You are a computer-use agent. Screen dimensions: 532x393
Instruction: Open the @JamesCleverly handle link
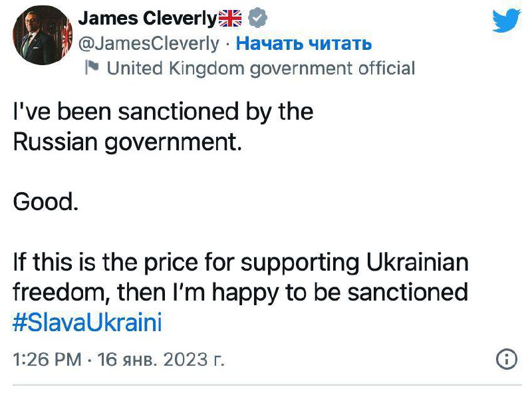click(x=149, y=44)
